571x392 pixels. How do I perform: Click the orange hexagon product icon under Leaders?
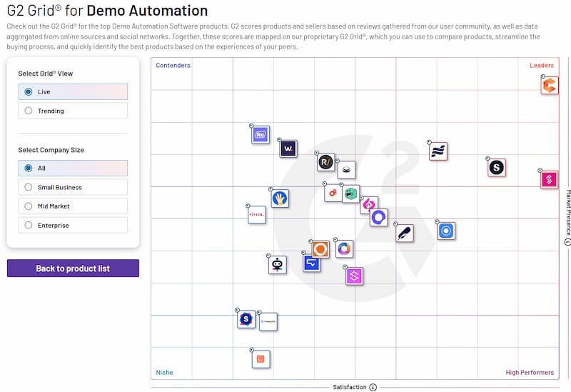(x=549, y=86)
